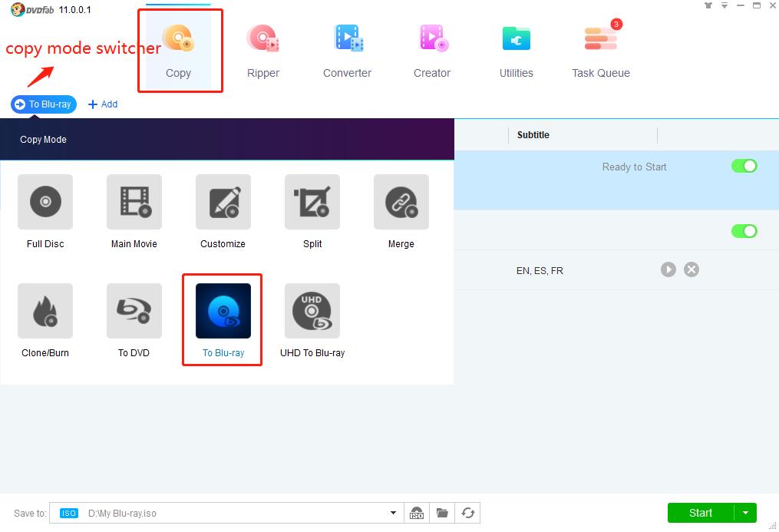
Task: Click the Subtitle column header
Action: coord(533,135)
